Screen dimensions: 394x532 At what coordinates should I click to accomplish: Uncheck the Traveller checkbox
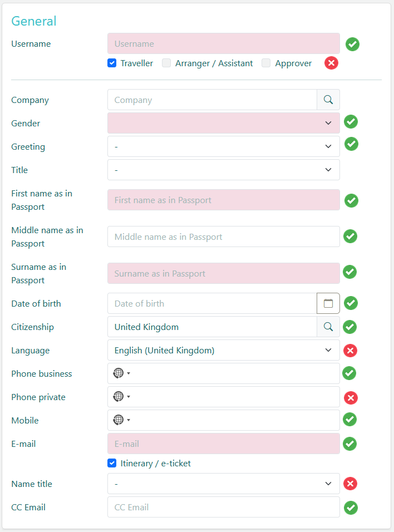[112, 63]
